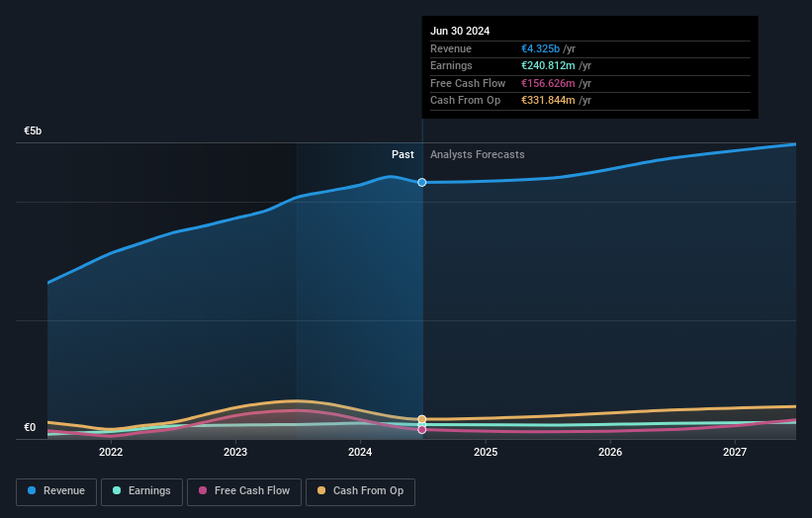The height and width of the screenshot is (518, 812).
Task: Click the €0 y-axis label
Action: (30, 427)
